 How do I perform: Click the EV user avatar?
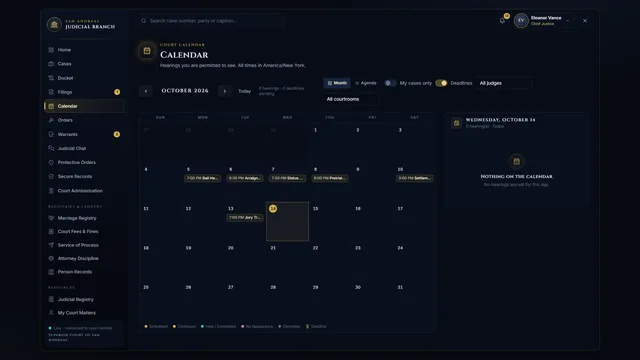click(521, 20)
